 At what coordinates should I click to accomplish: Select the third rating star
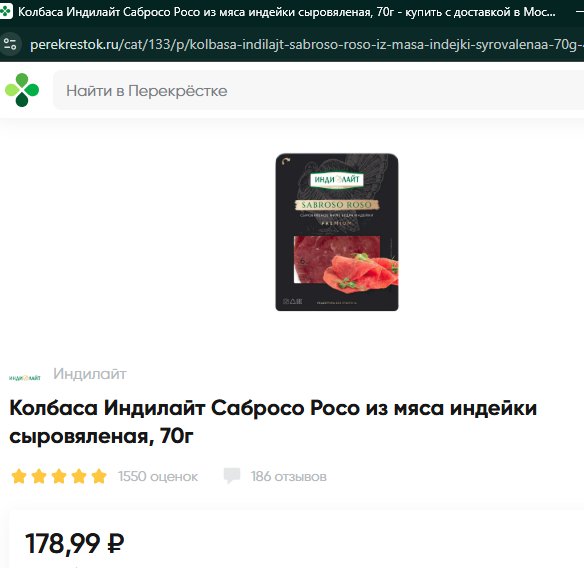59,476
